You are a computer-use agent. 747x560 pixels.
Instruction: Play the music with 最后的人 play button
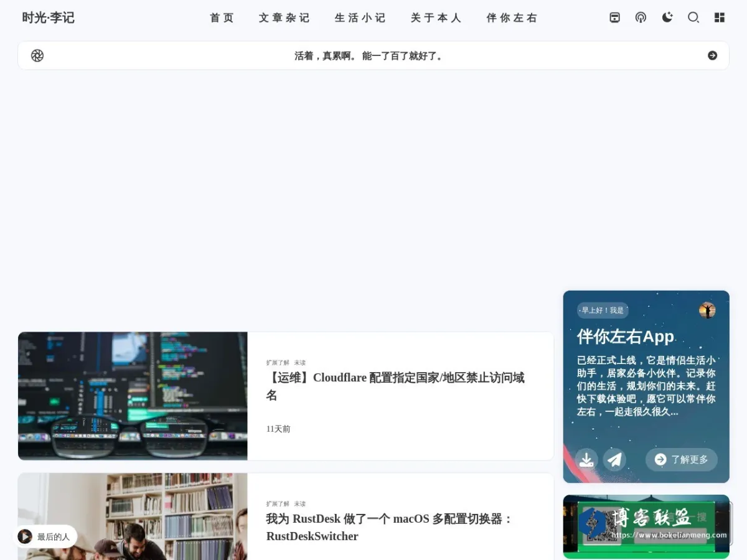pos(25,536)
